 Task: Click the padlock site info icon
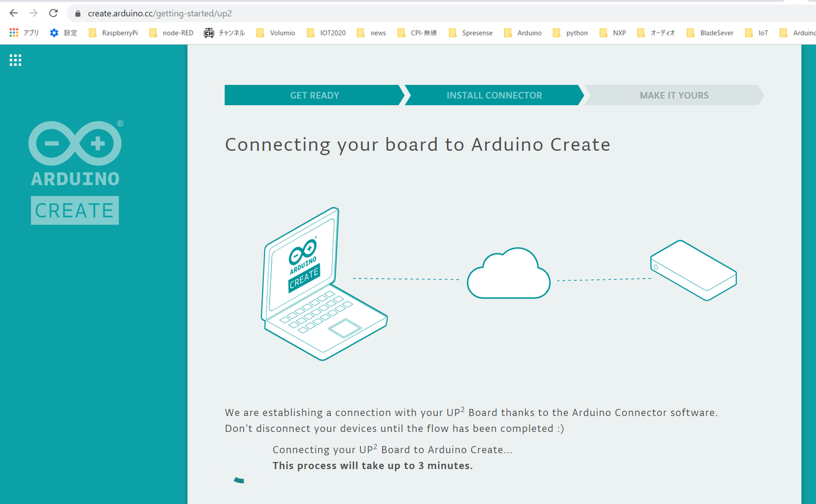click(78, 13)
